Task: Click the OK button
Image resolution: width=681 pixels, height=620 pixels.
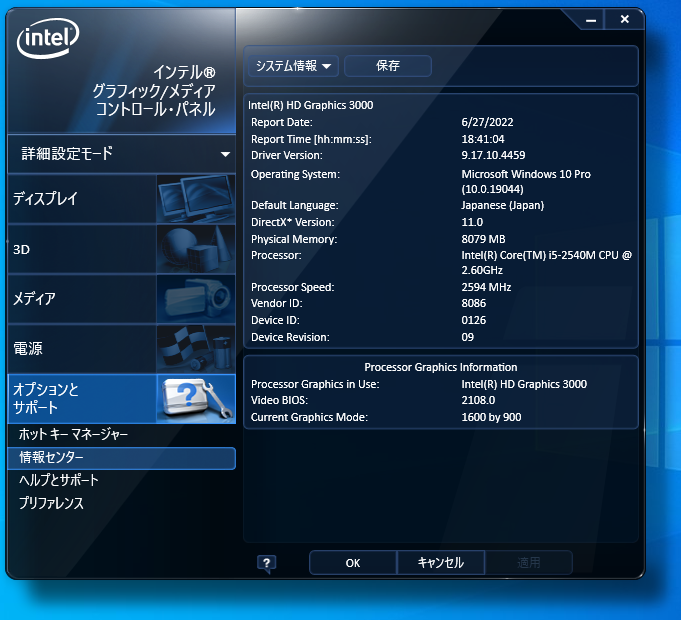Action: [x=353, y=563]
